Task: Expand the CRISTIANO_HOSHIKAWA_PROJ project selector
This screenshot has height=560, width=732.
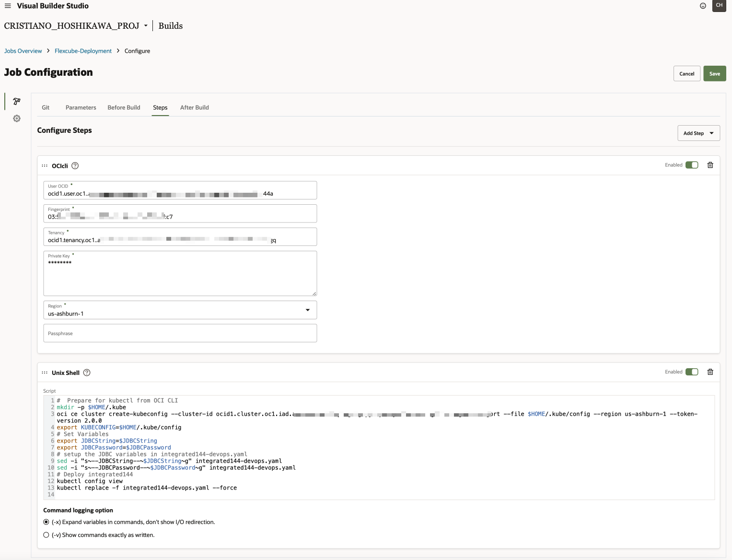Action: coord(146,26)
